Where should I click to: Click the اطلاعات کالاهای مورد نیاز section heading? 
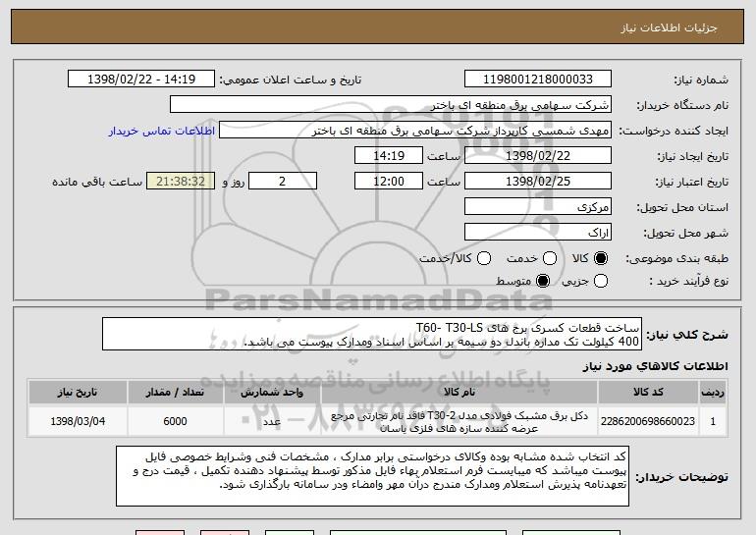click(x=655, y=366)
